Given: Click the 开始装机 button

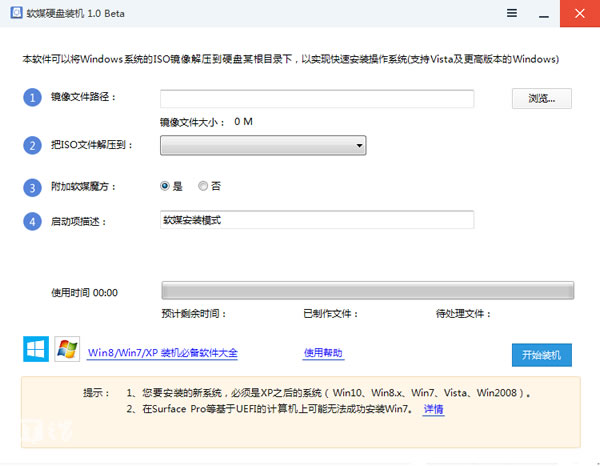Looking at the screenshot, I should tap(542, 355).
